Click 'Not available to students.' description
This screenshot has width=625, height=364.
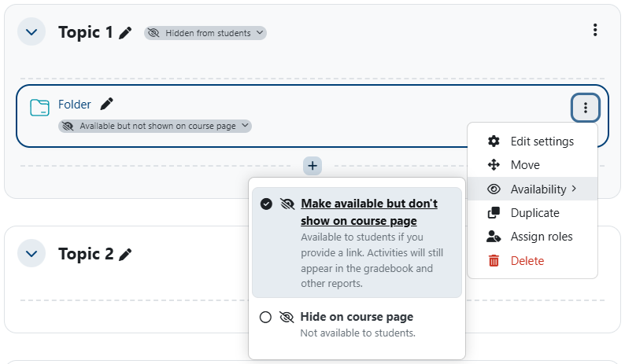tap(357, 333)
